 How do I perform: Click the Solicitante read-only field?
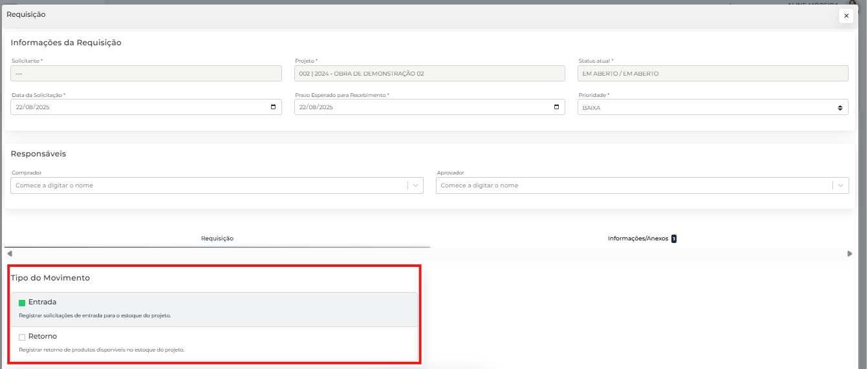(146, 74)
